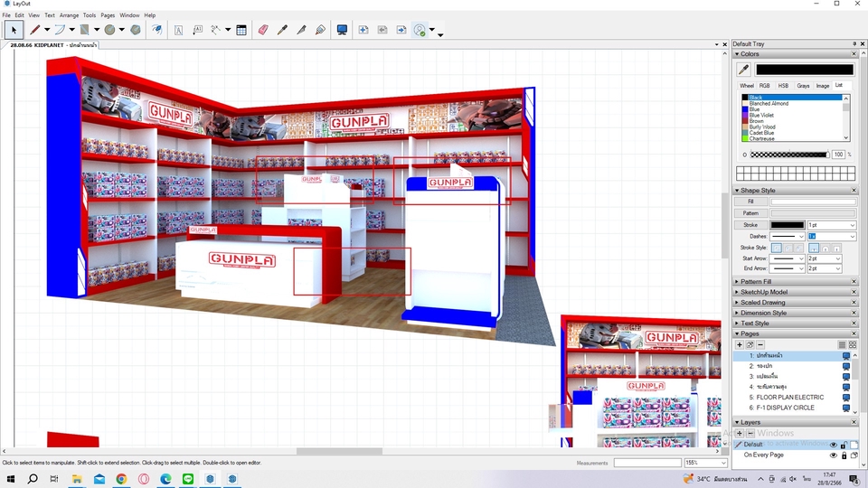Choose Blue Violet in the color list
868x488 pixels.
761,115
